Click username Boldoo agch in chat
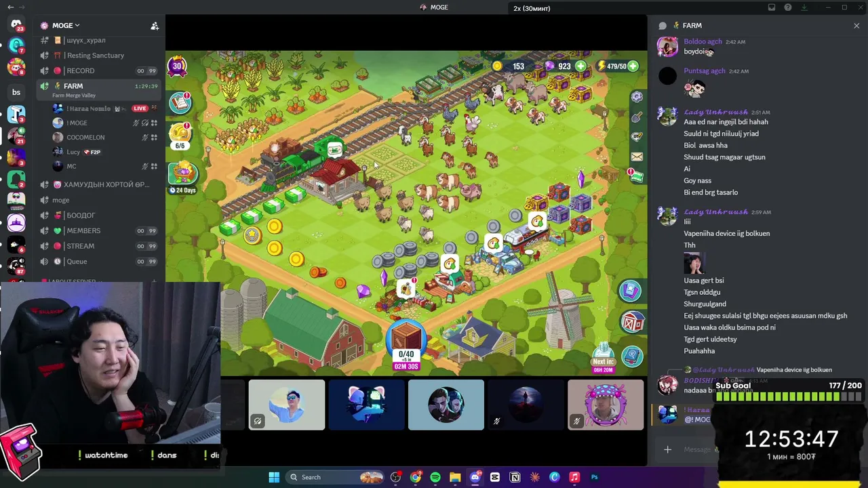 [704, 42]
